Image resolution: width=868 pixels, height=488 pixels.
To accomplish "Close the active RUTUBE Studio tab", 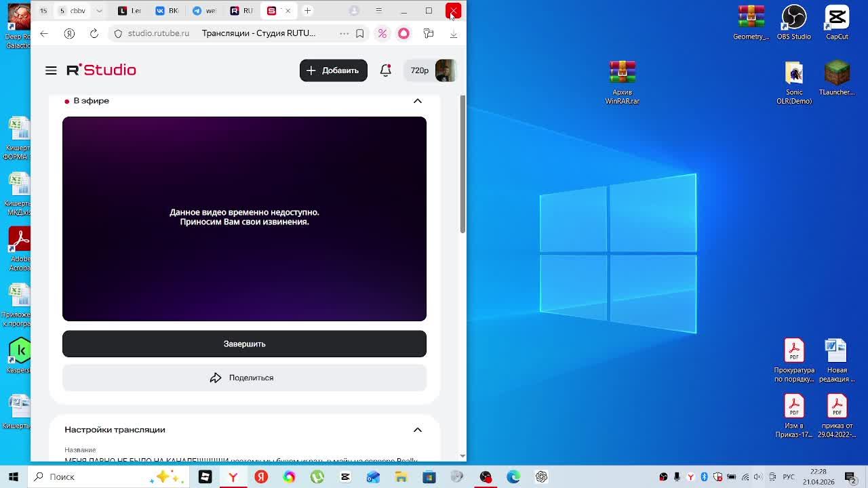I will [x=288, y=11].
